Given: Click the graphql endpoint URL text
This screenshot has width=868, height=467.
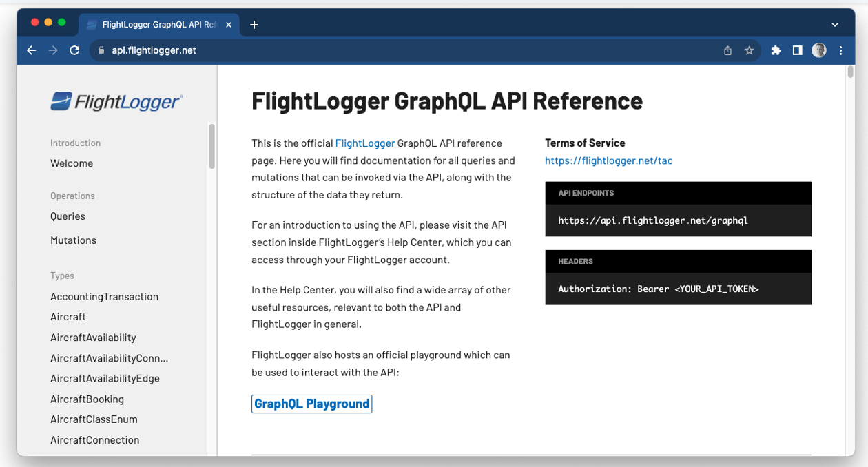Looking at the screenshot, I should coord(653,221).
